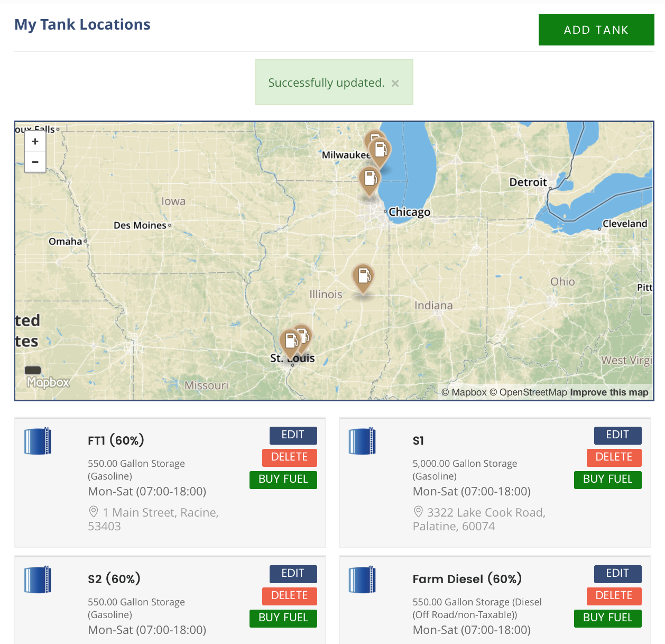Click the S1 tank icon
The height and width of the screenshot is (644, 665).
(362, 441)
